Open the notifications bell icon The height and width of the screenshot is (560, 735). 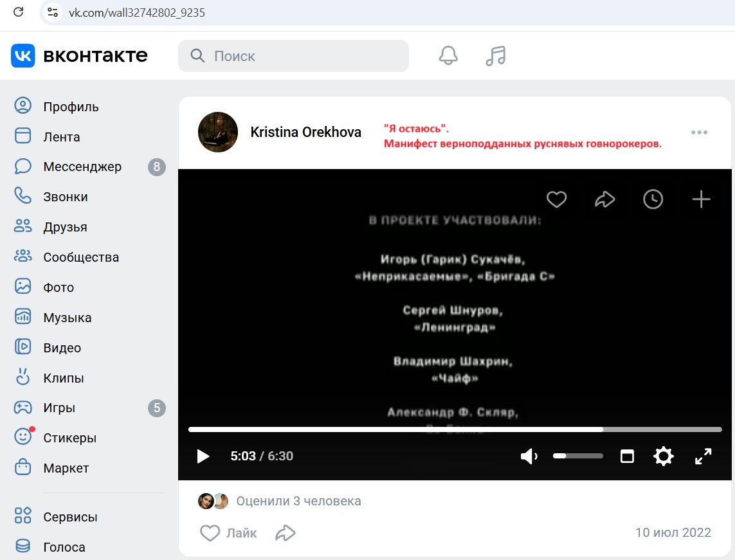448,56
